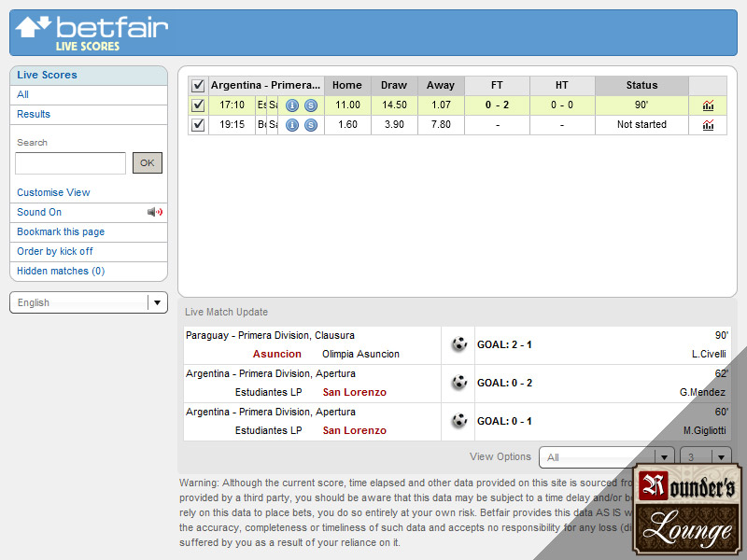Click Home odds 1.60 for 19:15 match
Screen dimensions: 747x560
(x=347, y=125)
